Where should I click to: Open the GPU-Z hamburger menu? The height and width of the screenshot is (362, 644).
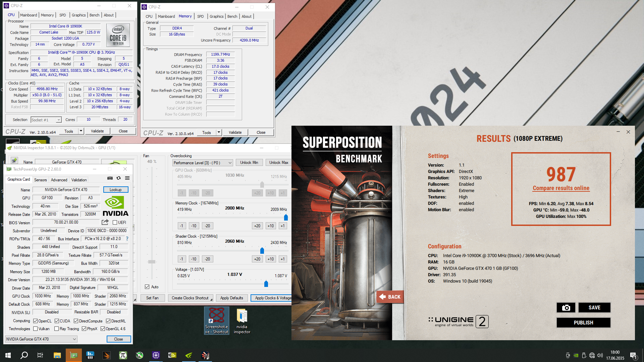(127, 178)
